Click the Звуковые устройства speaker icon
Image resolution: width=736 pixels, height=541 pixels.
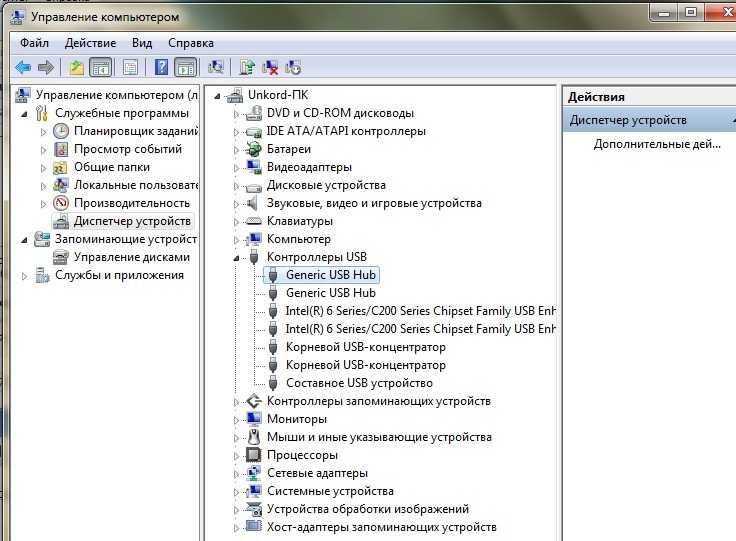coord(253,203)
